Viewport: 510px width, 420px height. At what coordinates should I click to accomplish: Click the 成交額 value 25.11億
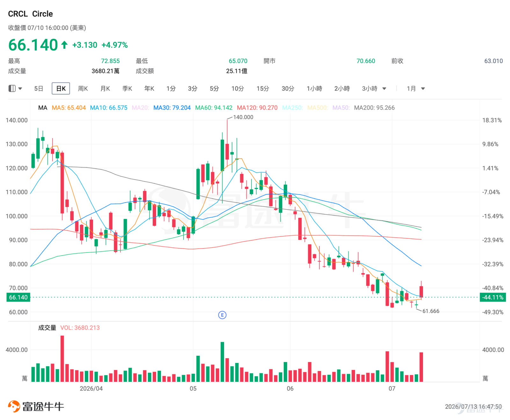click(237, 71)
